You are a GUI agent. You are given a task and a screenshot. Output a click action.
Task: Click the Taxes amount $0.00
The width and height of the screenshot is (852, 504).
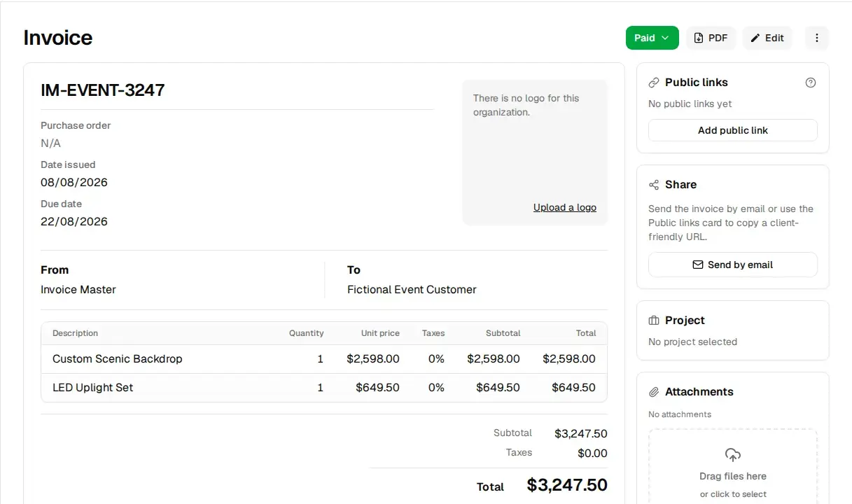pyautogui.click(x=592, y=454)
